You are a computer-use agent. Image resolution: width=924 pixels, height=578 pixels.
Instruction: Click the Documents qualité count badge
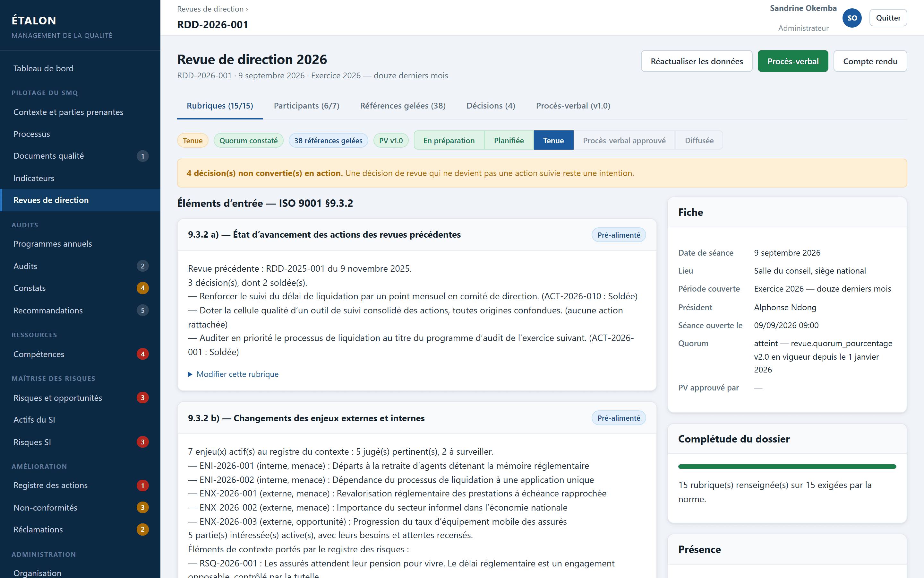coord(142,156)
